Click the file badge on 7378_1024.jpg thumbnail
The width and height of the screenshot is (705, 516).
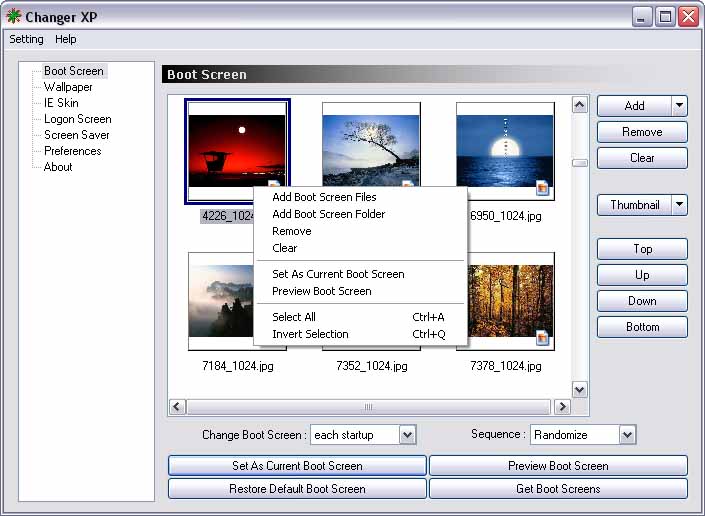543,338
